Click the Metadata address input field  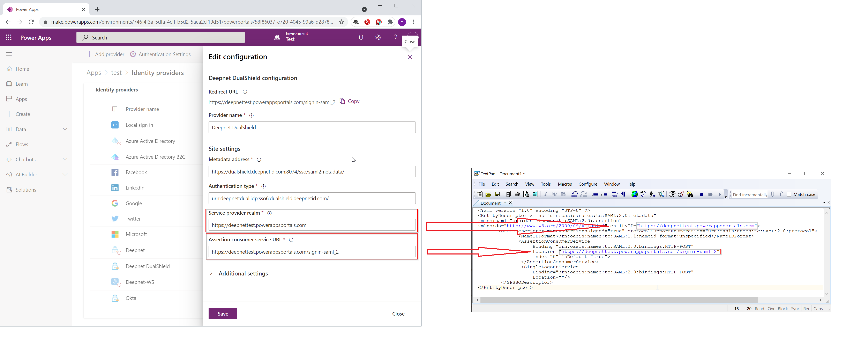click(312, 172)
